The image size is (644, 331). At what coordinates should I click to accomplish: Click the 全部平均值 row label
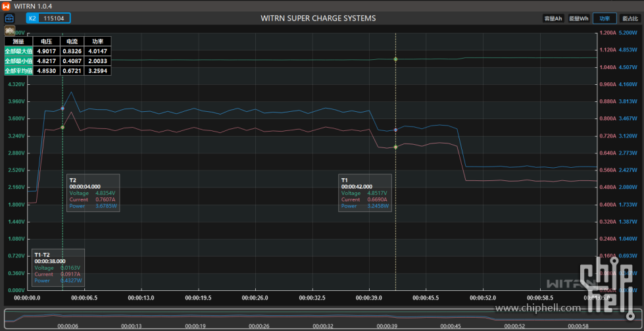(x=18, y=70)
